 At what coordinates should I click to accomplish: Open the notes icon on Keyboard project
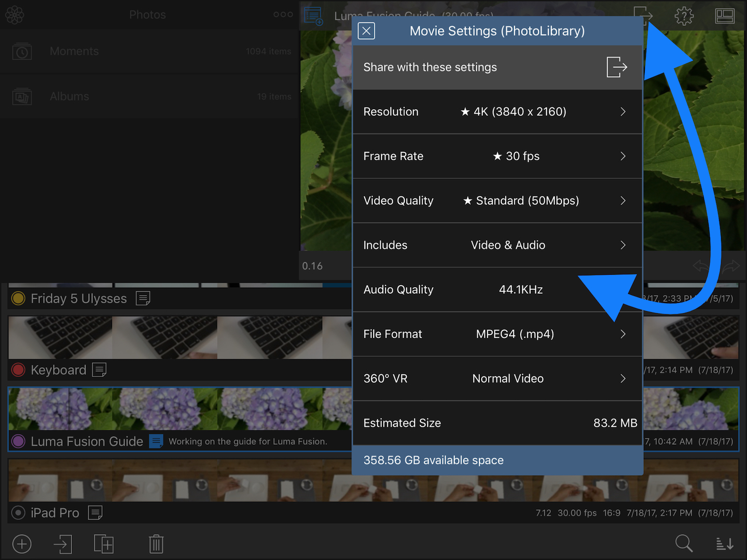[x=99, y=370]
